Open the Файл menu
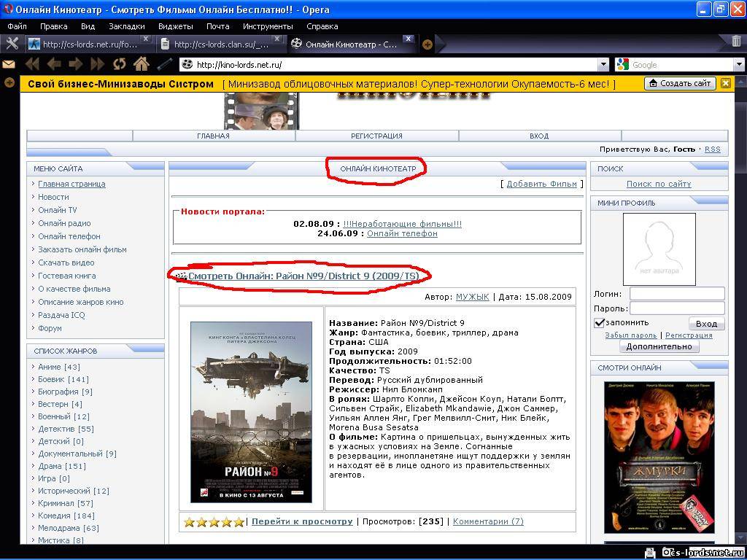The width and height of the screenshot is (747, 560). point(18,26)
